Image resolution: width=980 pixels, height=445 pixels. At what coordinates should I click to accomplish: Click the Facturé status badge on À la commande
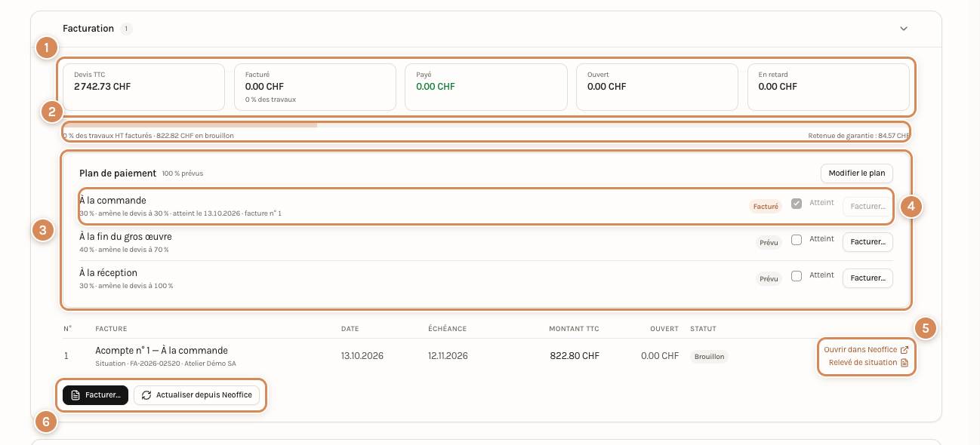pos(766,207)
